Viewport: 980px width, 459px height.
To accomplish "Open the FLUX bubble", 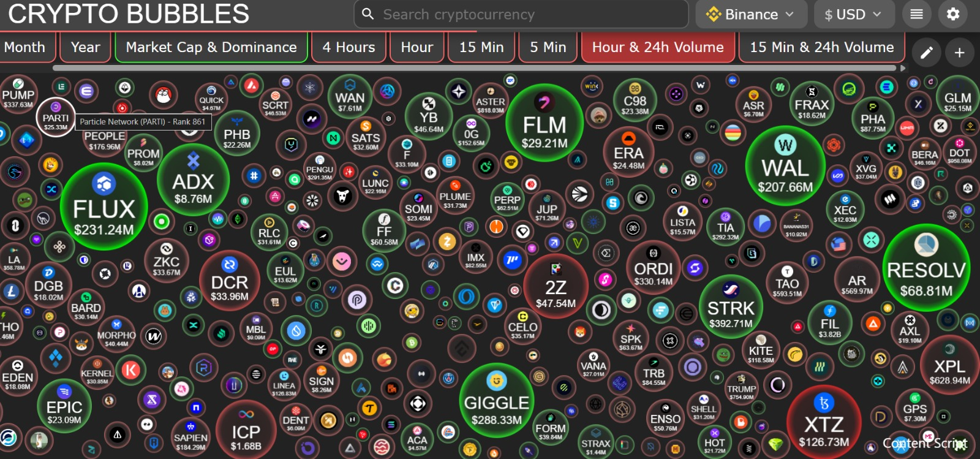I will 104,207.
